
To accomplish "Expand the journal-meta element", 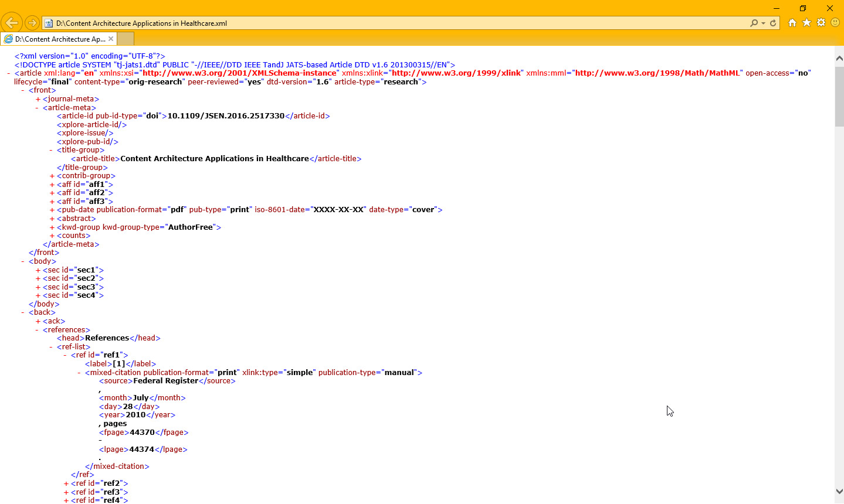I will [x=38, y=99].
